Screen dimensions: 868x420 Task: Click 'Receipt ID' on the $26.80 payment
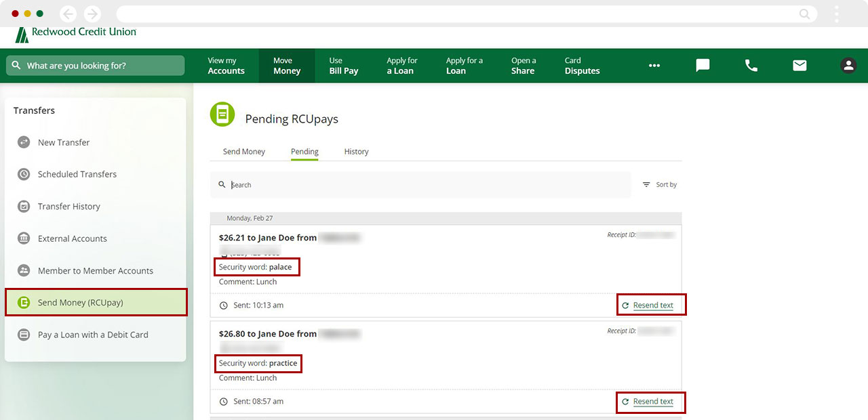point(622,331)
